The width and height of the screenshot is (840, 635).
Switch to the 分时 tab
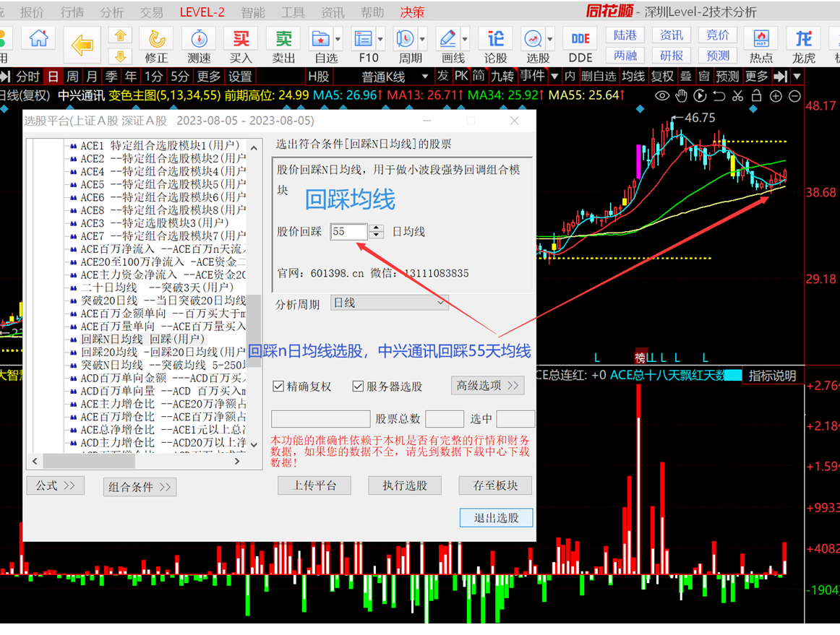click(x=28, y=77)
